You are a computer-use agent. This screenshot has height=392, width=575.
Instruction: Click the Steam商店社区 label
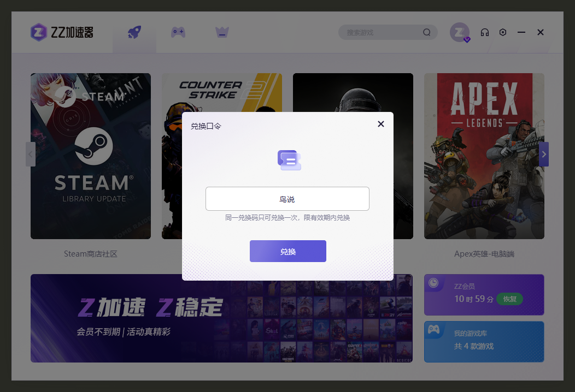(x=91, y=254)
